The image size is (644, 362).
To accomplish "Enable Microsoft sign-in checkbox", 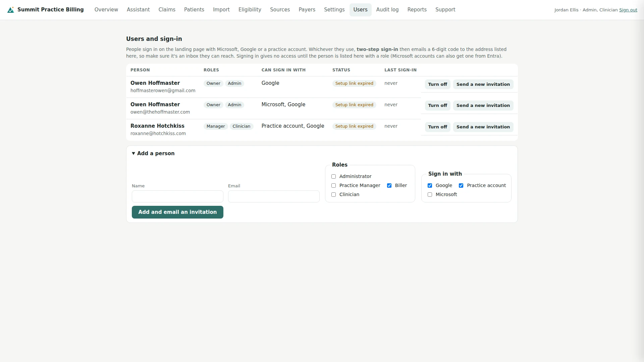I will coord(430,195).
